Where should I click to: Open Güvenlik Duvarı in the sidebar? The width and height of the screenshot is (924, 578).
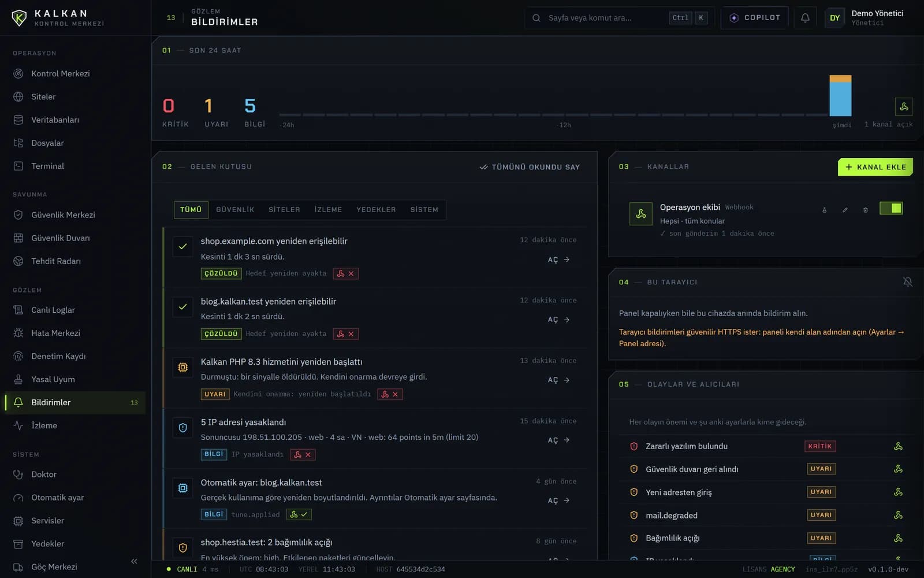coord(75,238)
